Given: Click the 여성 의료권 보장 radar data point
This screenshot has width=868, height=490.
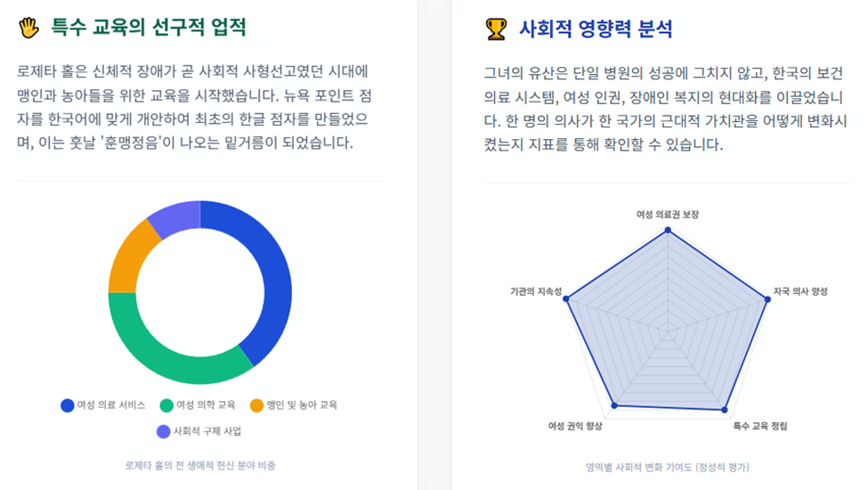Looking at the screenshot, I should (x=668, y=230).
